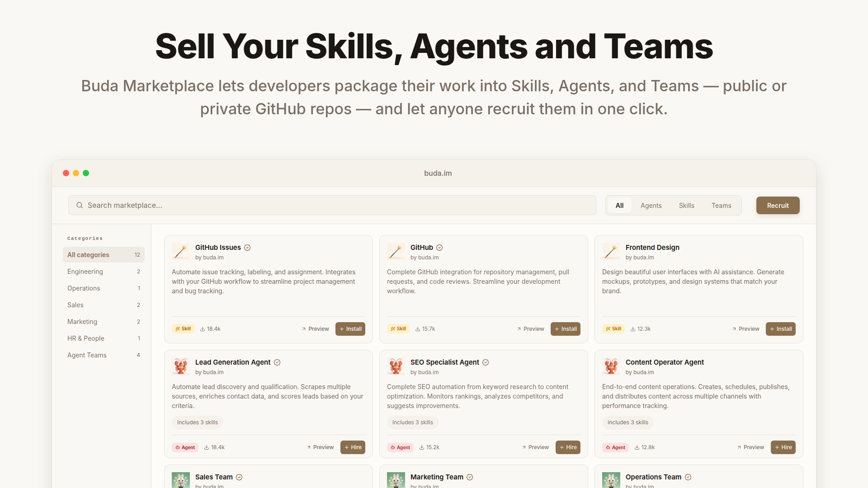Select the Agent badge on Content Operator Agent
Image resolution: width=868 pixels, height=488 pixels.
pyautogui.click(x=615, y=447)
